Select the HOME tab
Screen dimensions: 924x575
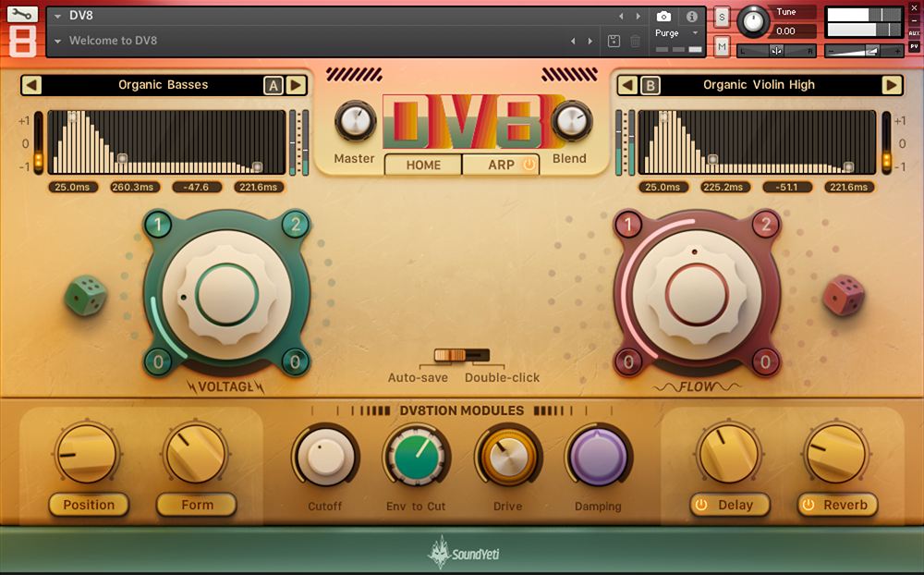[421, 165]
